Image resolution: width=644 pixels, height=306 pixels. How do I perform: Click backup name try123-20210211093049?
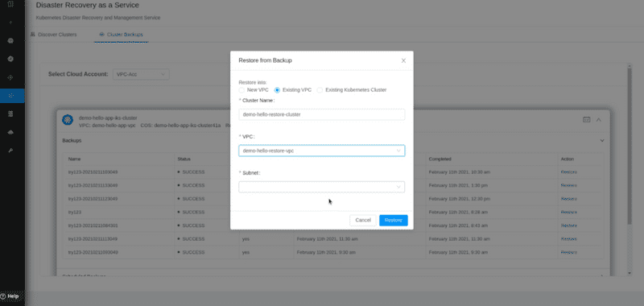click(93, 253)
